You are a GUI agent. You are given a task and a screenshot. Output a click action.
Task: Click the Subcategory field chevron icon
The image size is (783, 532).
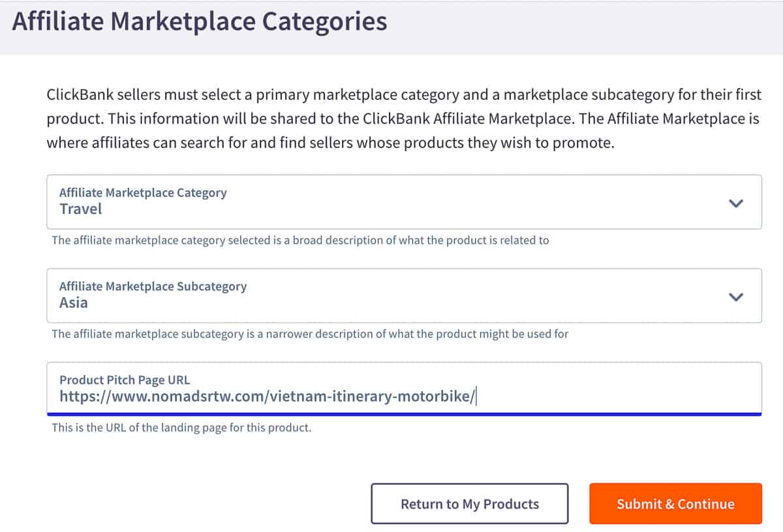736,297
